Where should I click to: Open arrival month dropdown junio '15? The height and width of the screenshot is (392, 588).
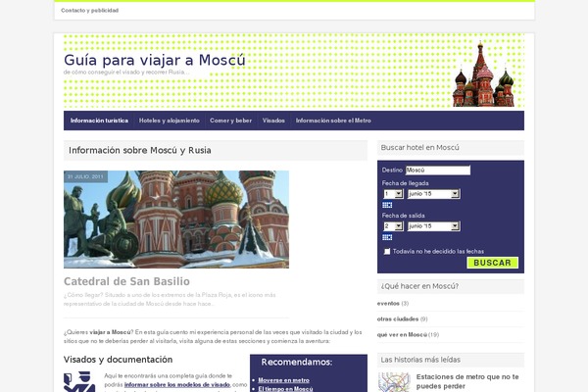click(x=433, y=194)
